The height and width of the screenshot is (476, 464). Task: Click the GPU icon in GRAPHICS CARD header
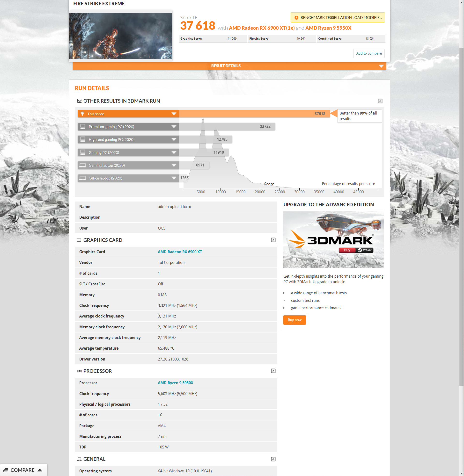click(79, 240)
